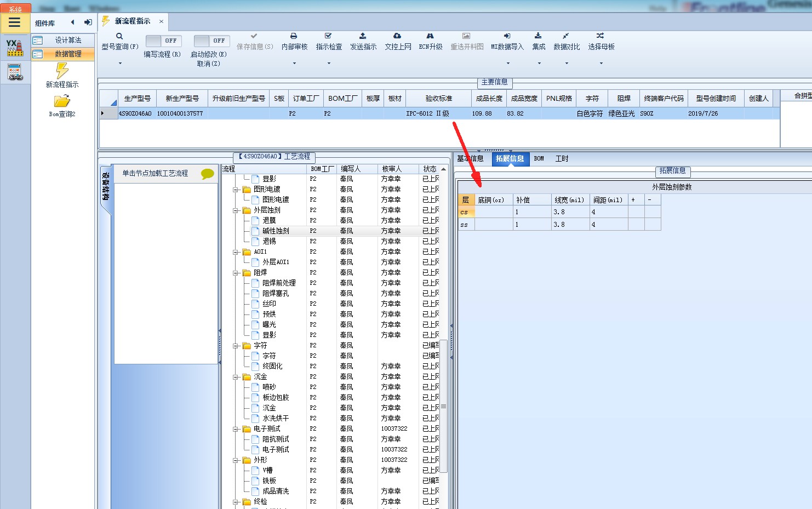Select product row 4S90Z046A0
Screen dimensions: 812x509
pyautogui.click(x=439, y=113)
